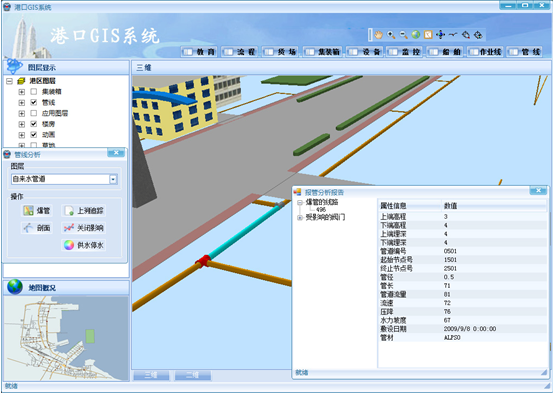The height and width of the screenshot is (395, 553).
Task: Click the 地图概况 overview map thumbnail
Action: pyautogui.click(x=66, y=338)
